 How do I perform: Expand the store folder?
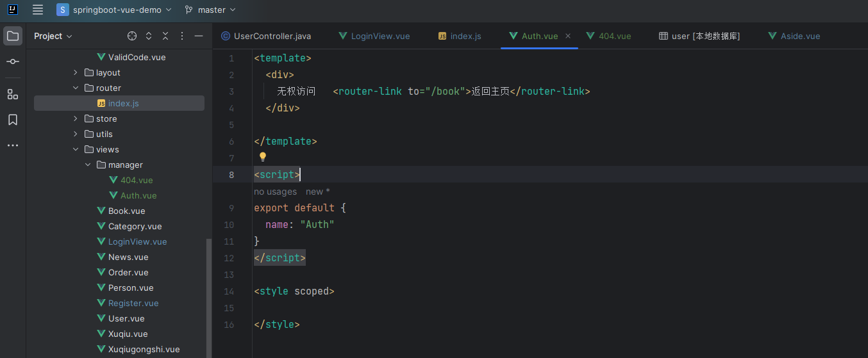coord(76,118)
